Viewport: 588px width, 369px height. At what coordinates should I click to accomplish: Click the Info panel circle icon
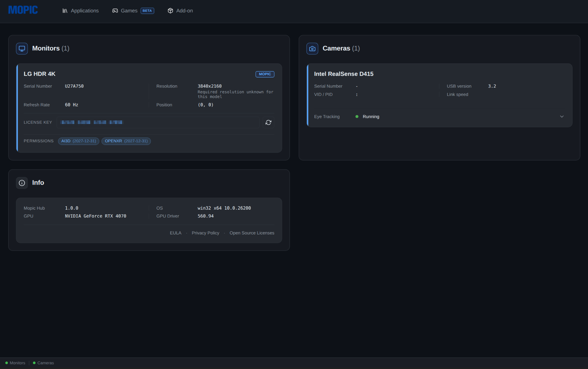[x=22, y=183]
